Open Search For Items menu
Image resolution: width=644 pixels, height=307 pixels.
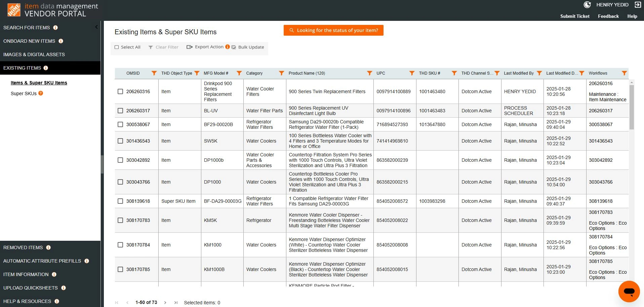27,28
